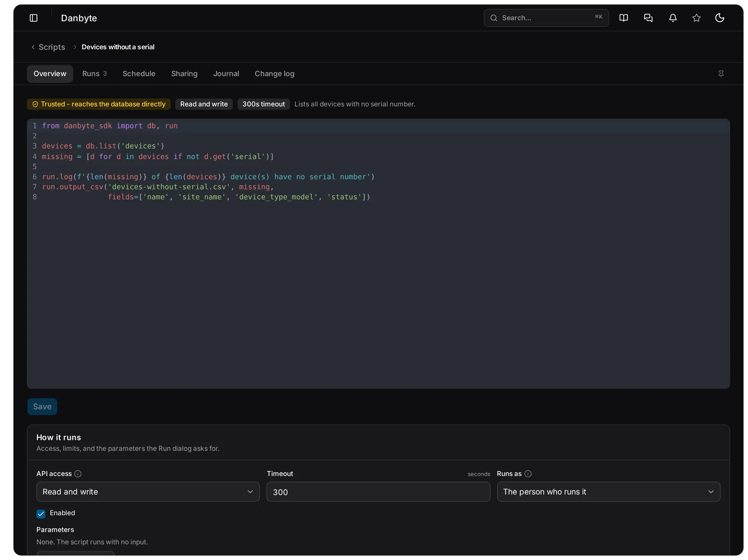Screen dimensions: 748x560
Task: Toggle dark mode moon icon
Action: click(720, 18)
